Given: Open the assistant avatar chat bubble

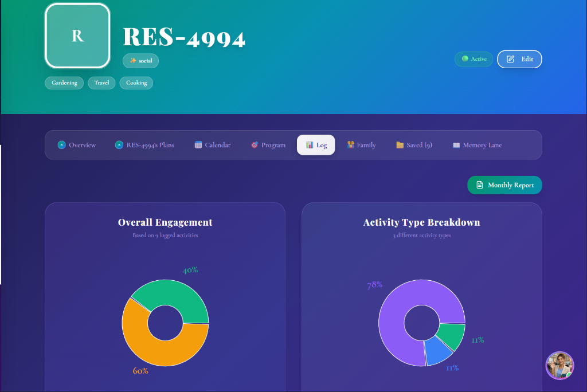Looking at the screenshot, I should [559, 366].
